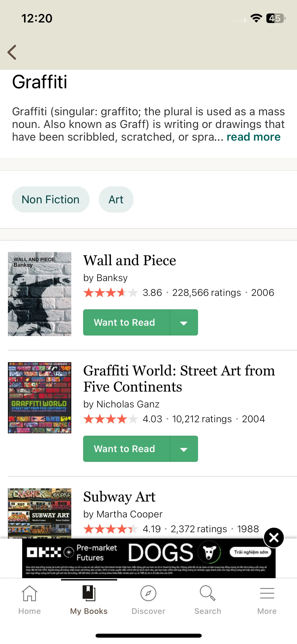Select the Art genre tag
297x644 pixels.
point(116,200)
